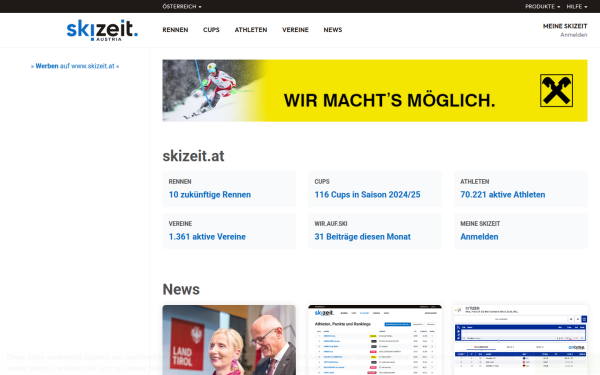Viewport: 600px width, 375px height.
Task: Open 116 Cups in Saison 2024/25
Action: coord(367,194)
